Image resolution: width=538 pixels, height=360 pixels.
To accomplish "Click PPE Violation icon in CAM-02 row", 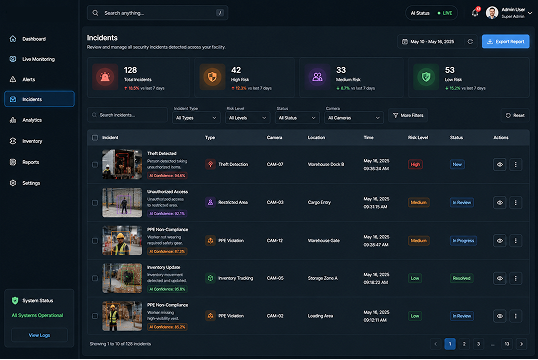I will click(210, 316).
